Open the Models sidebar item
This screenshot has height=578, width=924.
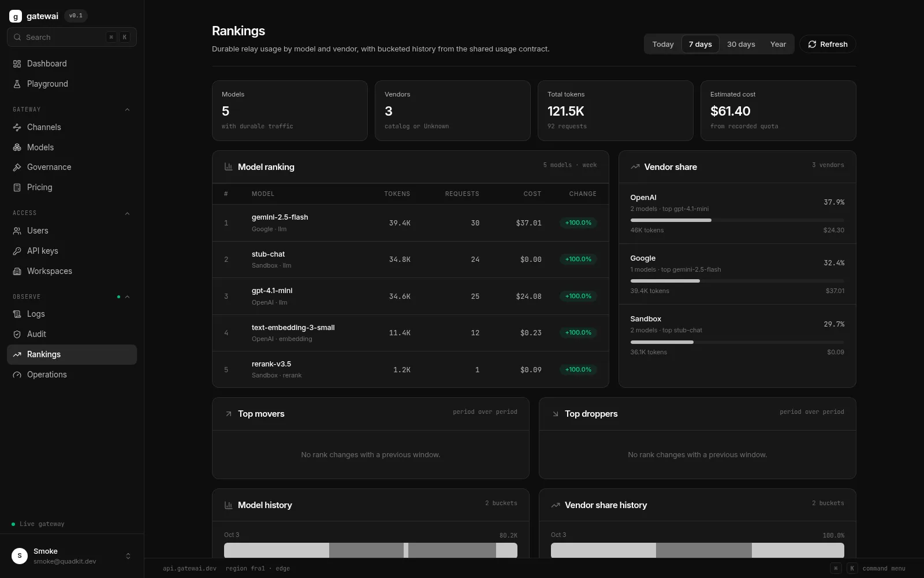[x=72, y=147]
